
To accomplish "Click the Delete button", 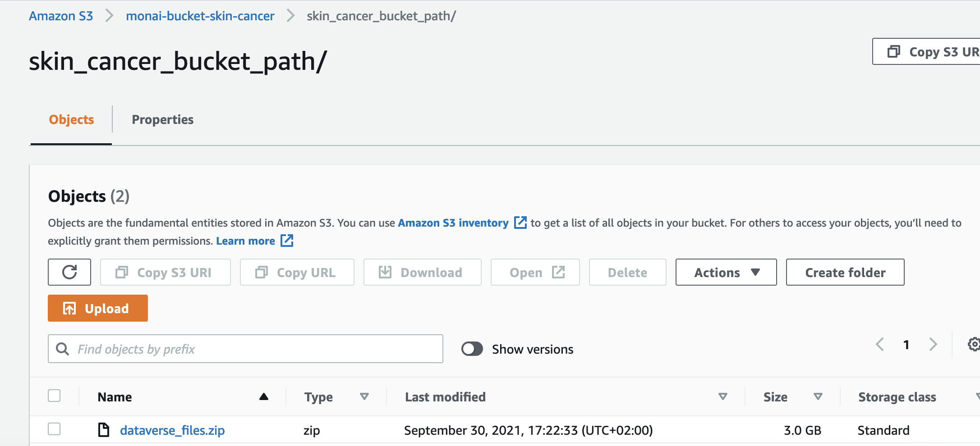I will 628,272.
